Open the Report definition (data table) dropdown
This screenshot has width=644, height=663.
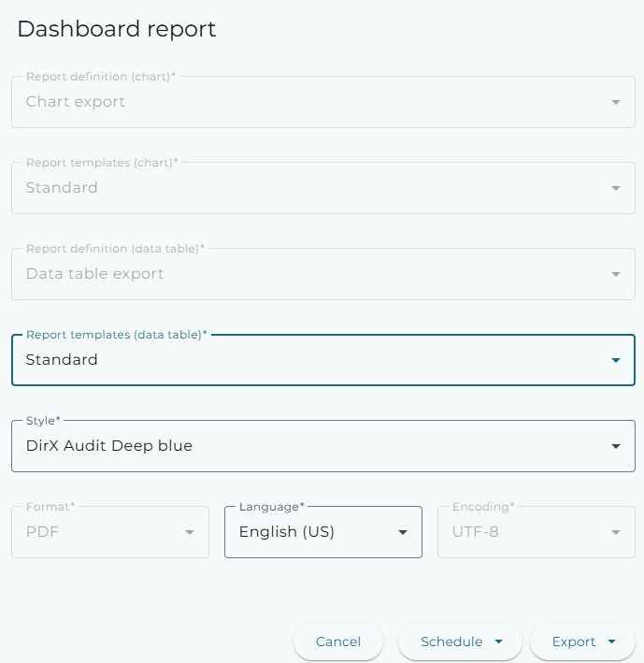[x=323, y=274]
